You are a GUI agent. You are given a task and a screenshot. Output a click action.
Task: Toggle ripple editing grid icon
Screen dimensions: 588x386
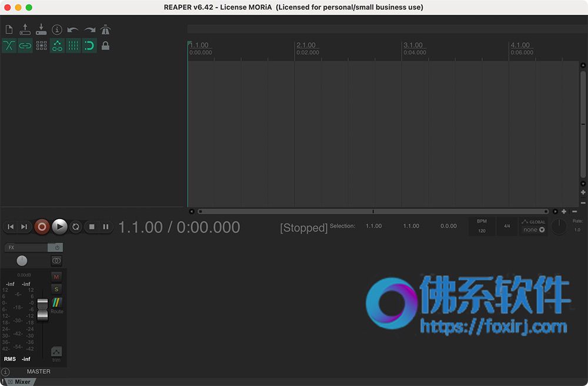click(41, 46)
